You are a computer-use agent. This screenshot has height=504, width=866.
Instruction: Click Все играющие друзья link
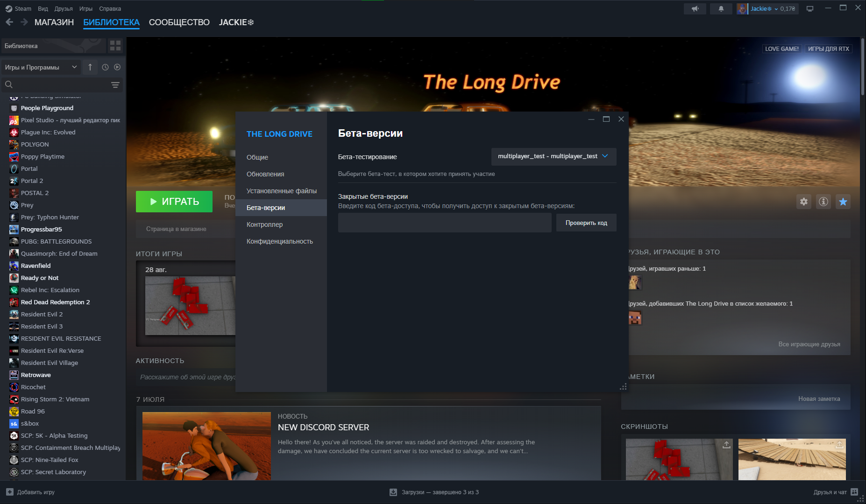[x=809, y=344]
